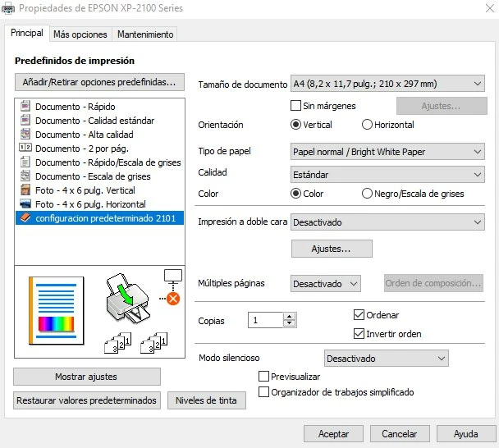
Task: Select the 'Documento - Escala de grises' preset
Action: [99, 176]
